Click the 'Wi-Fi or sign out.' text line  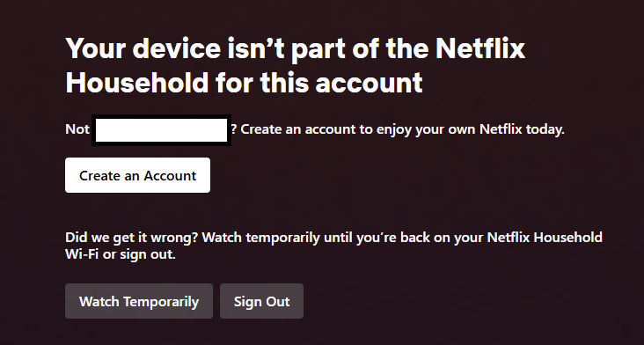coord(121,254)
